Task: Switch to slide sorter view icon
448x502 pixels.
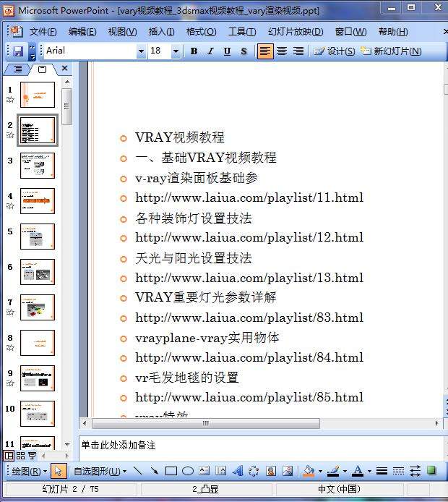Action: [x=20, y=456]
